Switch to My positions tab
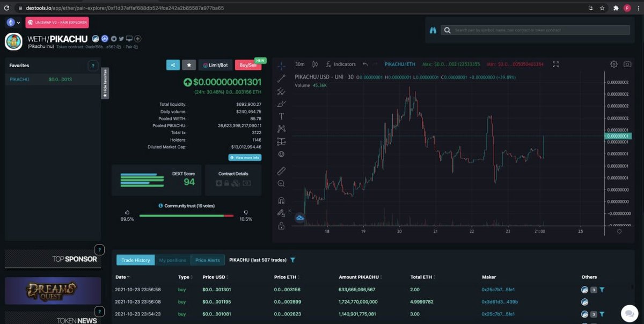644x324 pixels. [173, 260]
